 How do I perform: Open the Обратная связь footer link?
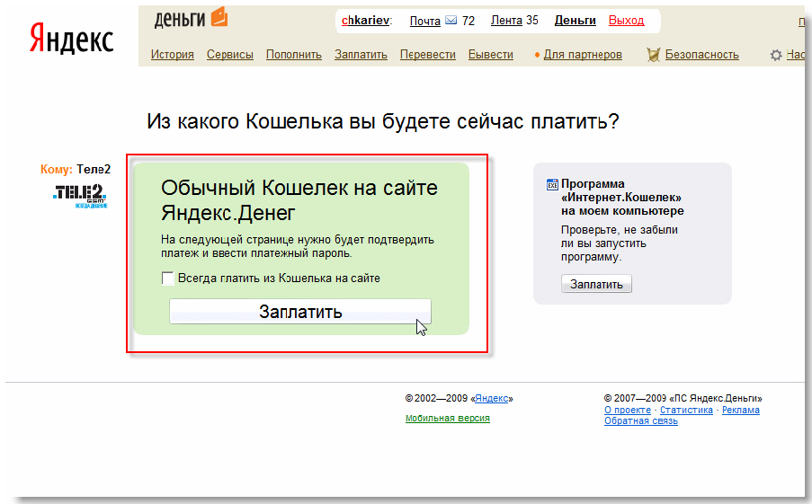click(x=640, y=420)
